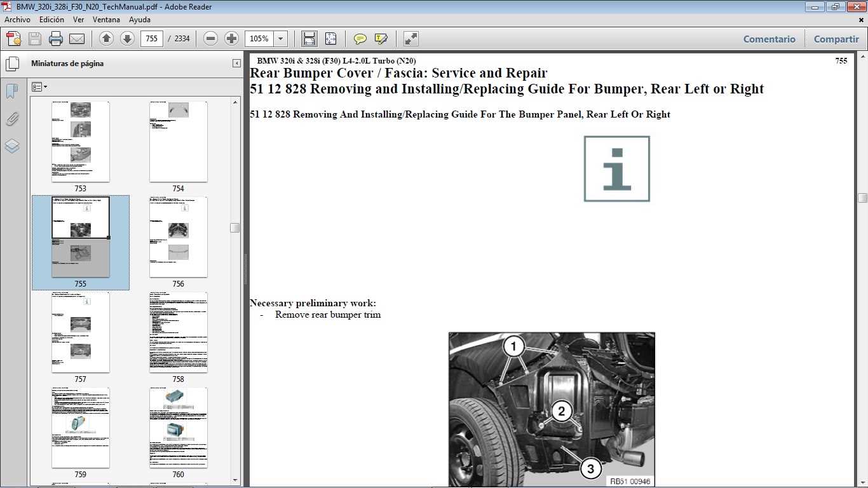Click 'Necessary preliminary work:' text
Image resolution: width=868 pixels, height=488 pixels.
click(313, 303)
